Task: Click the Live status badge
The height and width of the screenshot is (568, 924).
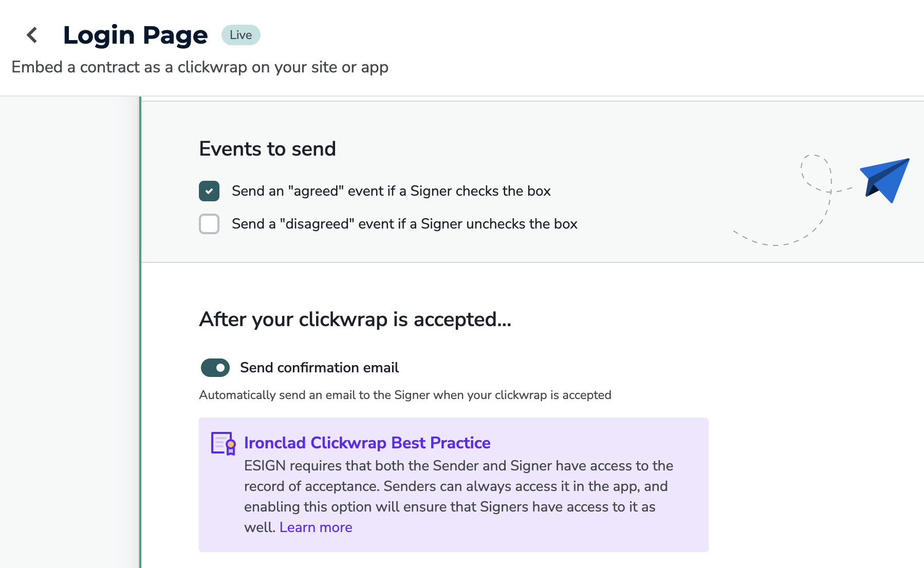Action: (240, 34)
